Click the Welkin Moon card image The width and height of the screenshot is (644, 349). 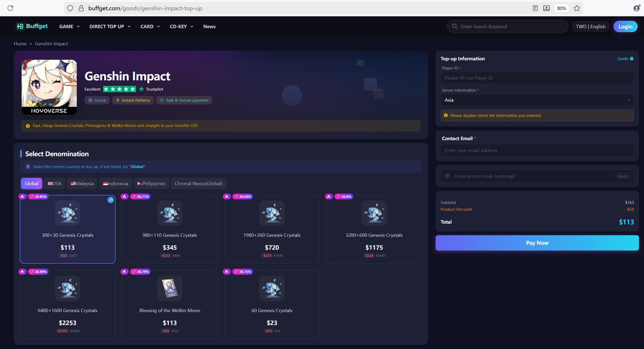tap(170, 288)
